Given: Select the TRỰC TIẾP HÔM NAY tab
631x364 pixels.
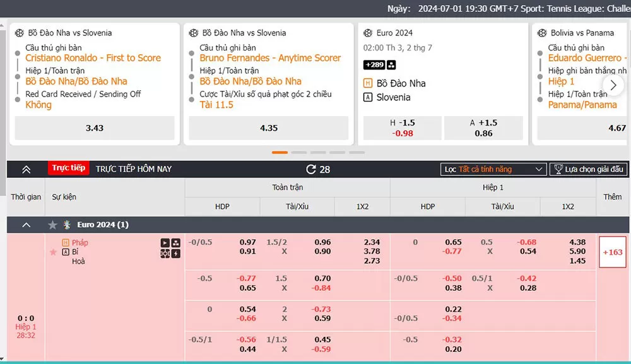Looking at the screenshot, I should click(134, 169).
